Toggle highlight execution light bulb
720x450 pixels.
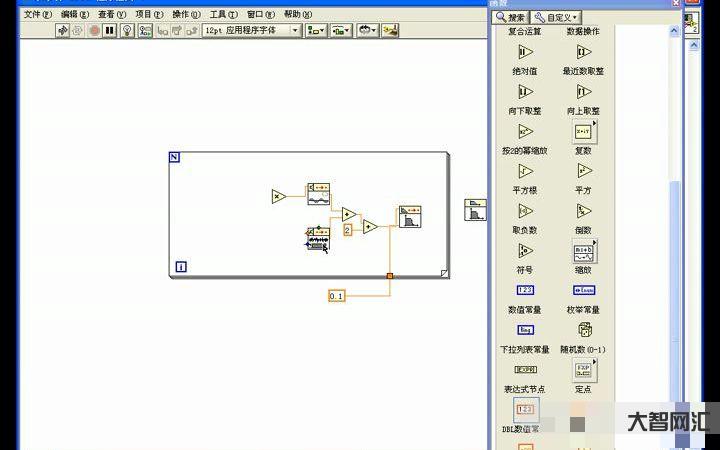[127, 31]
